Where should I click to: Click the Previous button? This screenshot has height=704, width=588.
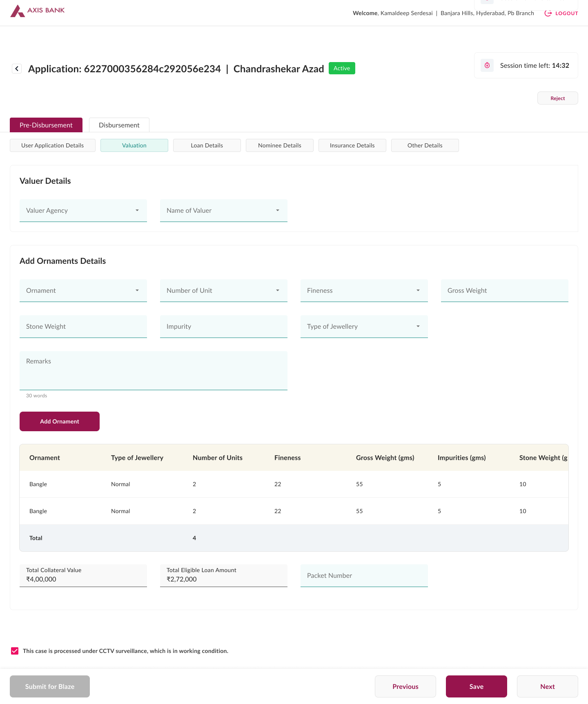(405, 686)
